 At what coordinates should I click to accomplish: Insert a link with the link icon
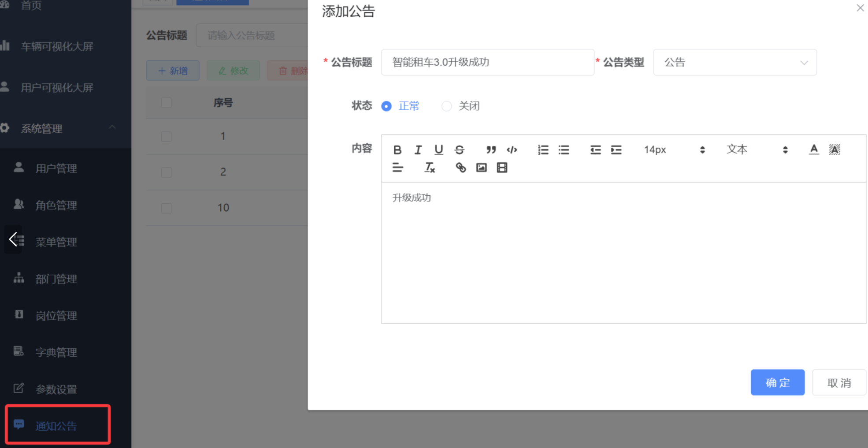coord(460,168)
